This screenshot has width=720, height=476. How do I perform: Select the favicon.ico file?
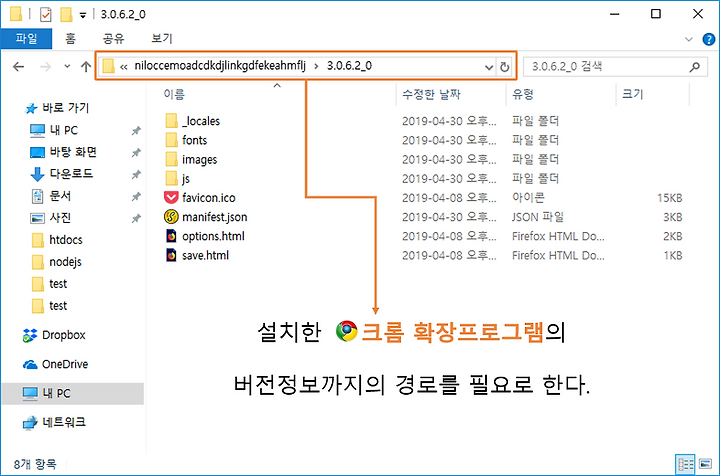(200, 198)
